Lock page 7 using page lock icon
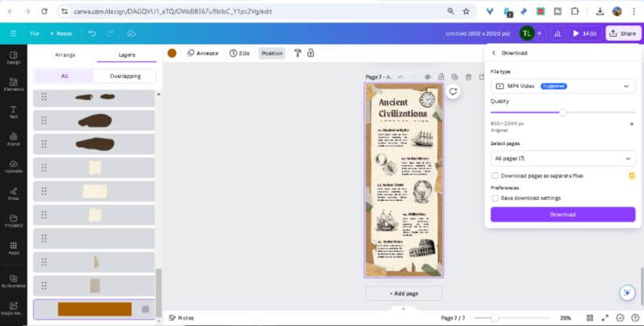The image size is (644, 326). 440,77
